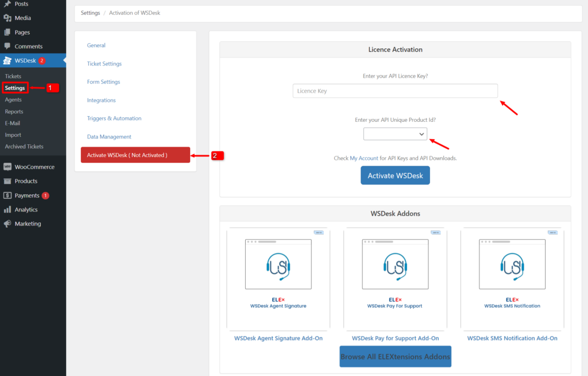Image resolution: width=588 pixels, height=376 pixels.
Task: Switch to the Ticket Settings tab
Action: (104, 63)
